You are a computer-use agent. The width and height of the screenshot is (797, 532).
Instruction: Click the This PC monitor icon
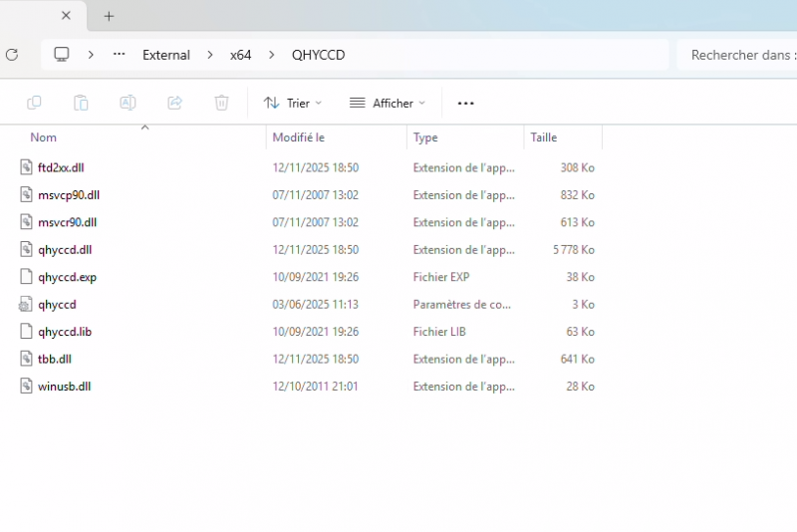tap(62, 55)
